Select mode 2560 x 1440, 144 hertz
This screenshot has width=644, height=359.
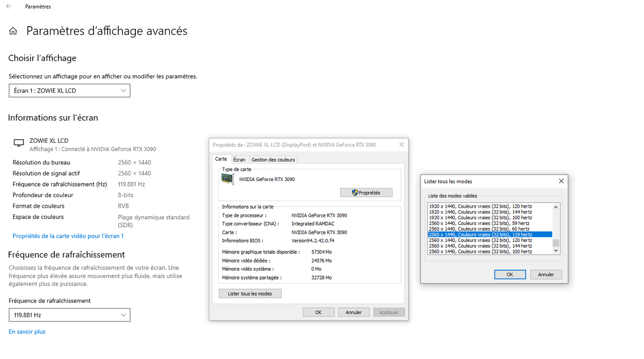click(490, 246)
